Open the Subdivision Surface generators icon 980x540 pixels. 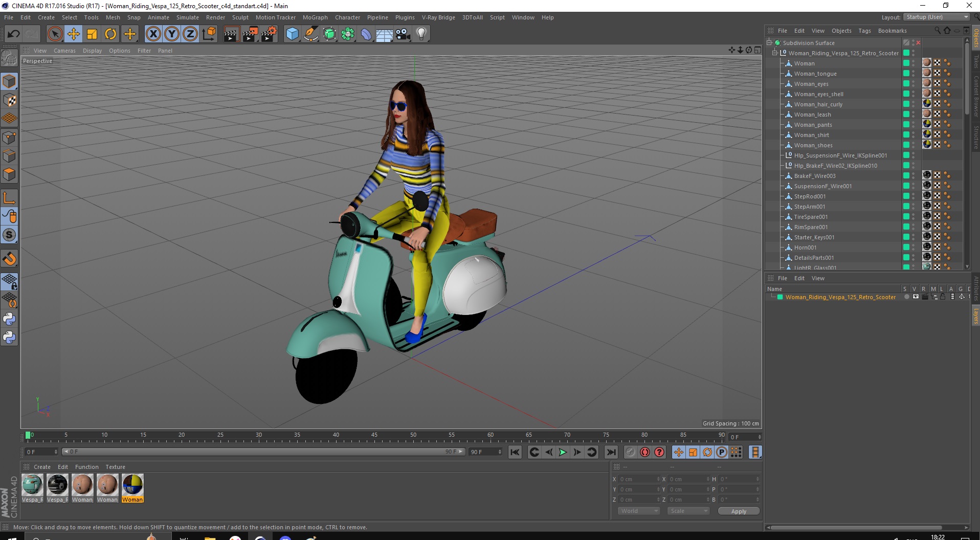[x=330, y=34]
